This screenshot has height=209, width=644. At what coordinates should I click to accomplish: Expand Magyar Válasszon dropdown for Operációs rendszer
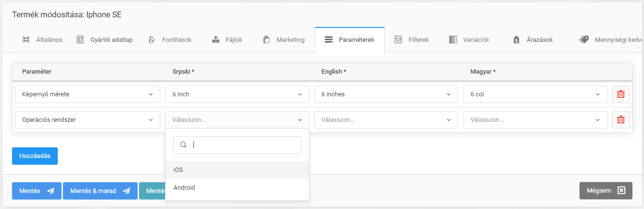535,120
